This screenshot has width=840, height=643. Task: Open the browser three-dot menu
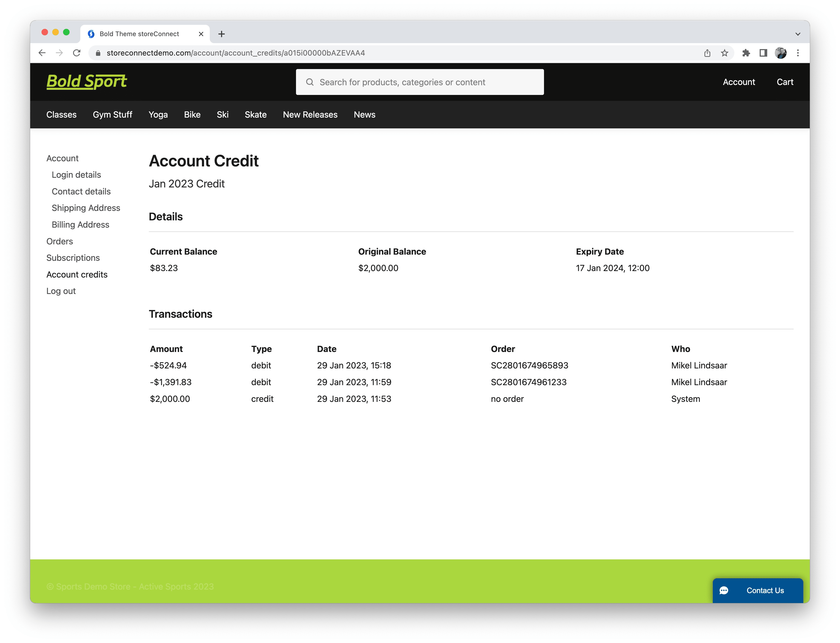click(x=798, y=53)
